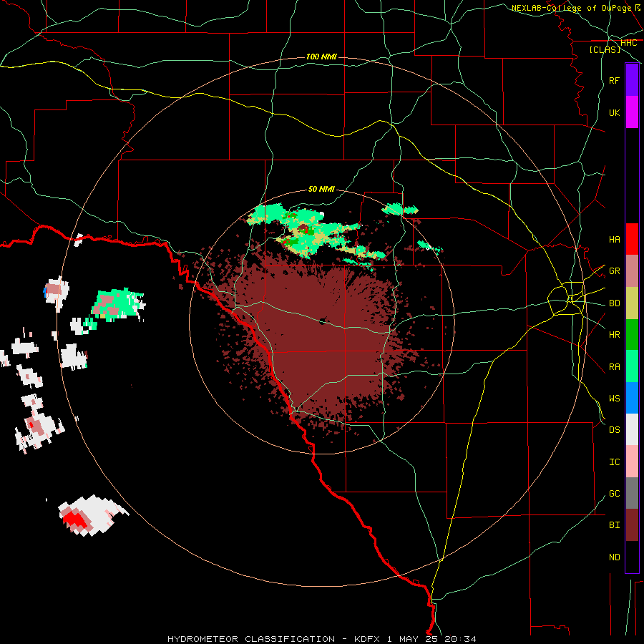Viewport: 644px width, 644px height.
Task: Click the GC legend label
Action: pyautogui.click(x=614, y=493)
